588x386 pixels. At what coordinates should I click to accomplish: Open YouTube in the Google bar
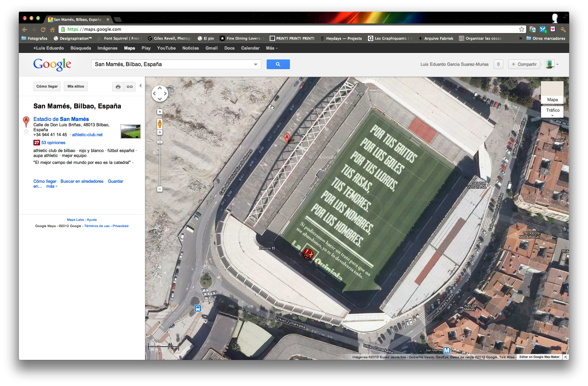166,48
